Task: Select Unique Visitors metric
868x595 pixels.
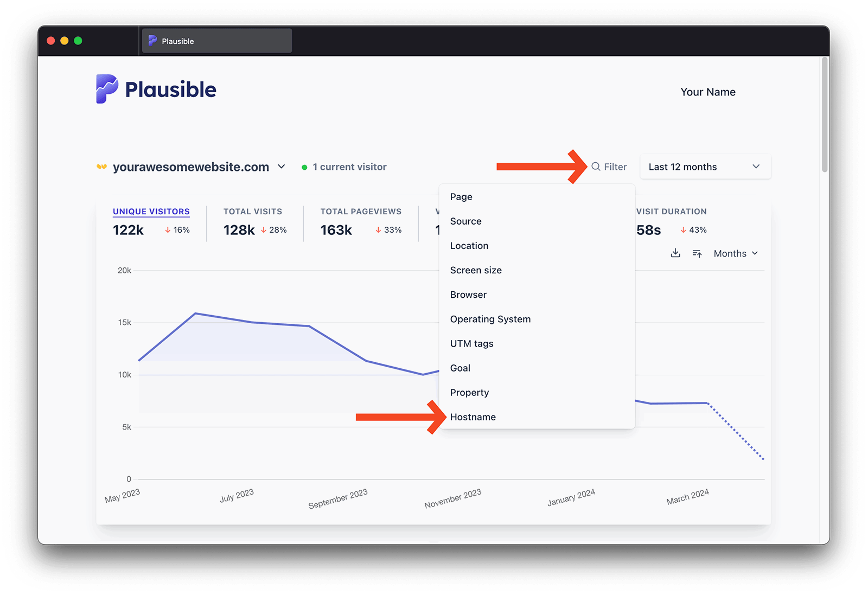Action: (x=151, y=212)
